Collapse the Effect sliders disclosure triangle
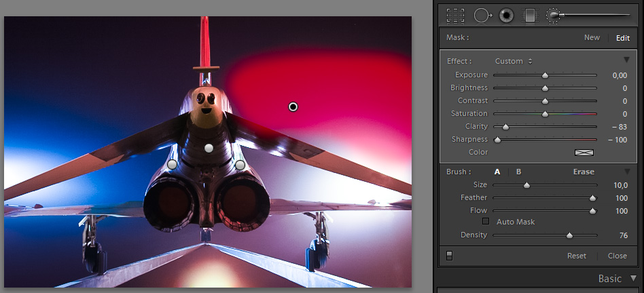This screenshot has width=644, height=293. coord(626,60)
